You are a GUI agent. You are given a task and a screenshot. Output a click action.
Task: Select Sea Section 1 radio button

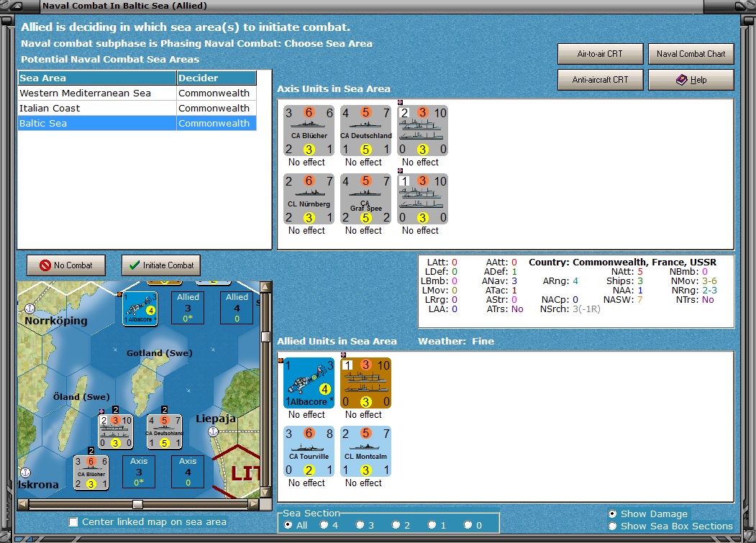pos(432,525)
